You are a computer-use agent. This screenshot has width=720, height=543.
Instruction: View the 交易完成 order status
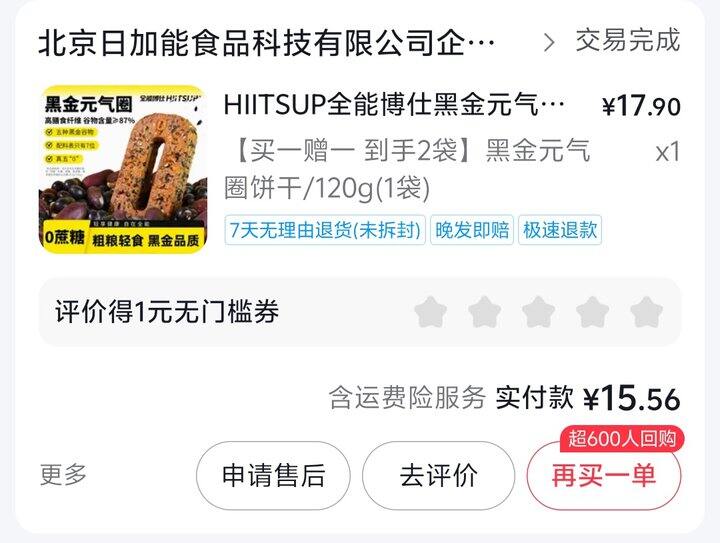(x=628, y=41)
